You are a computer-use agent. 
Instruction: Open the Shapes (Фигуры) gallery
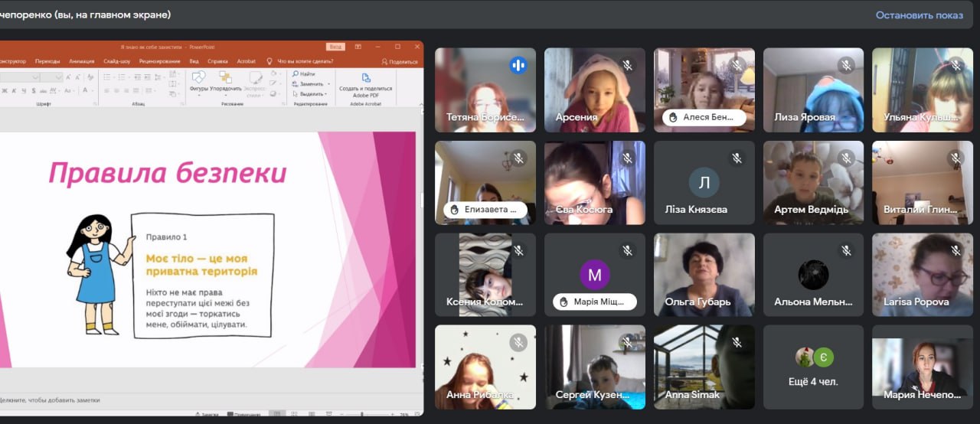coord(198,80)
